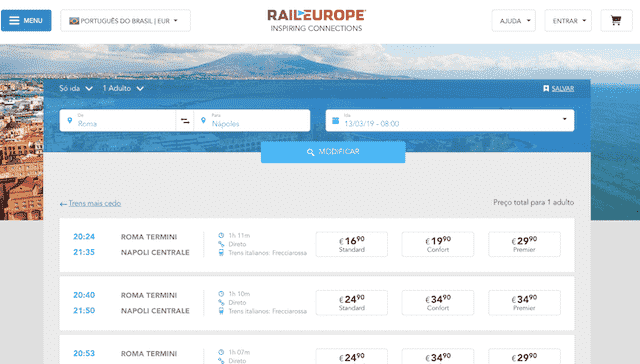
Task: Click the Rail Europe logo
Action: [x=316, y=20]
